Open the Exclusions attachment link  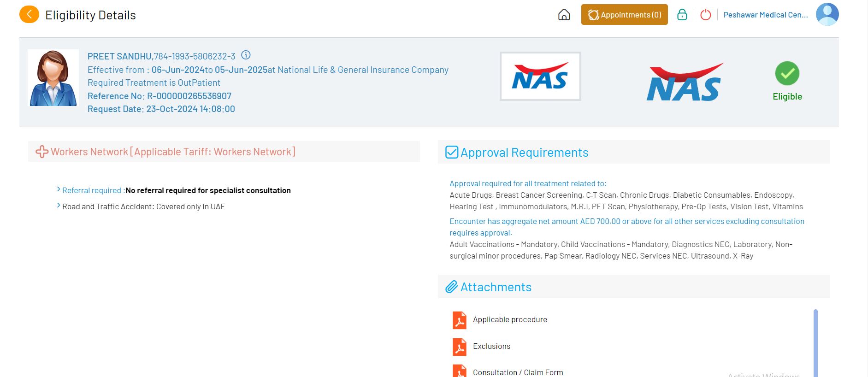491,346
